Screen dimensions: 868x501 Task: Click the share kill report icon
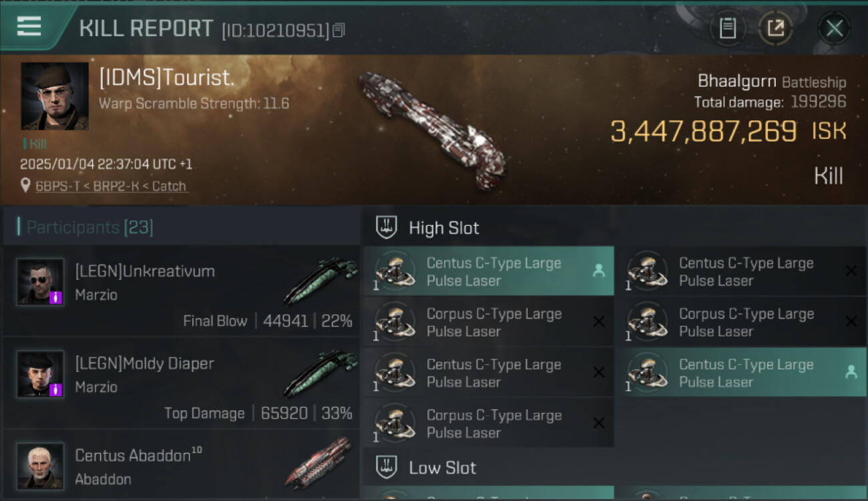[775, 28]
